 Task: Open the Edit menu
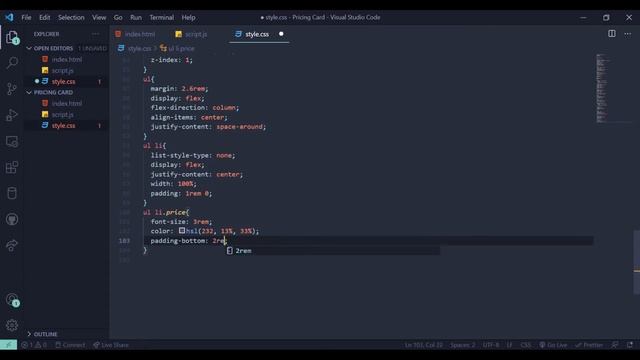click(x=44, y=18)
